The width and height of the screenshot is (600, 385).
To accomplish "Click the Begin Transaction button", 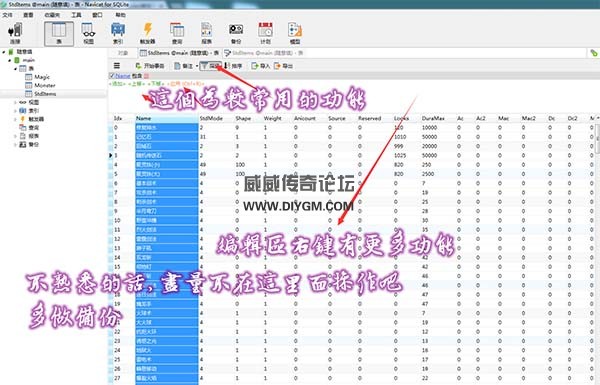I will 150,66.
